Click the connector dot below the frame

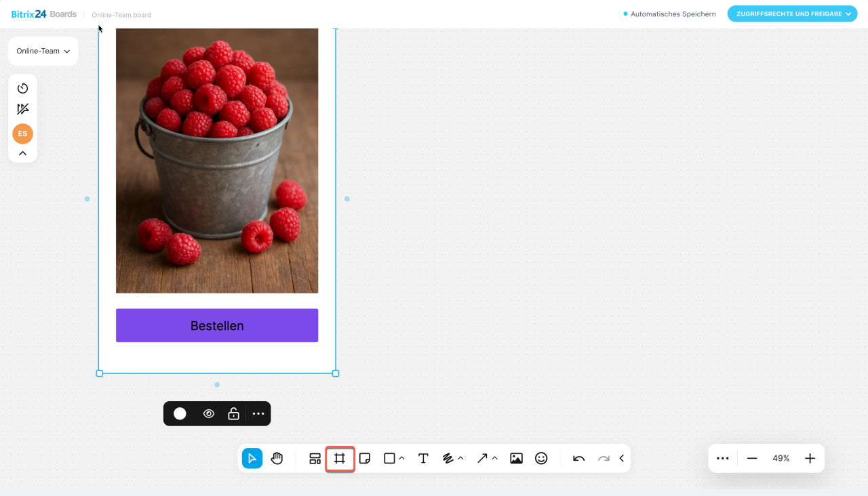(x=217, y=385)
